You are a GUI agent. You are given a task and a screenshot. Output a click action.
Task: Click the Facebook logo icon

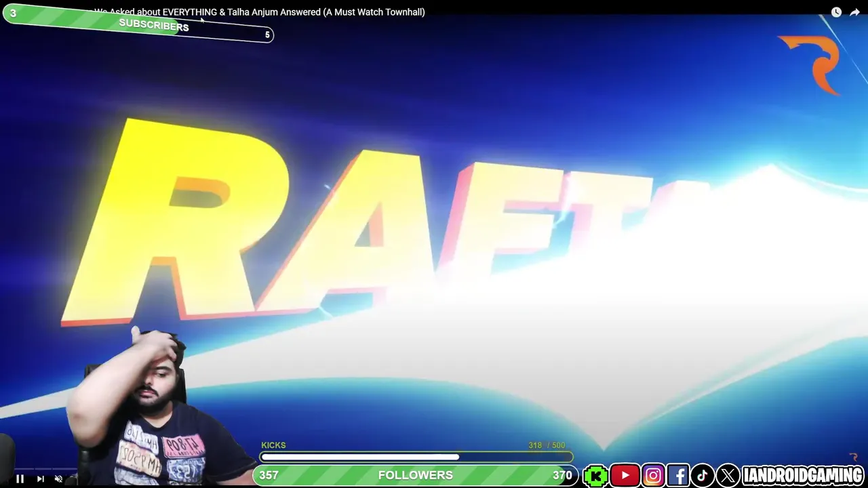[x=678, y=476]
